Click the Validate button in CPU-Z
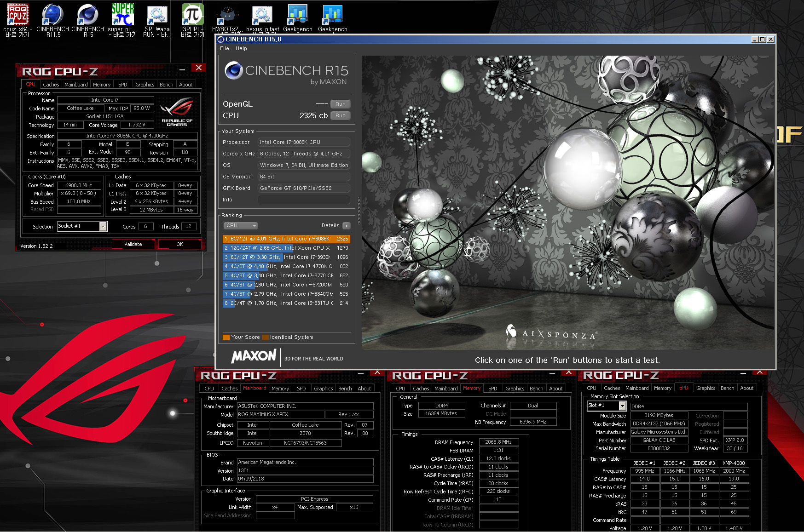The width and height of the screenshot is (804, 532). (x=133, y=244)
